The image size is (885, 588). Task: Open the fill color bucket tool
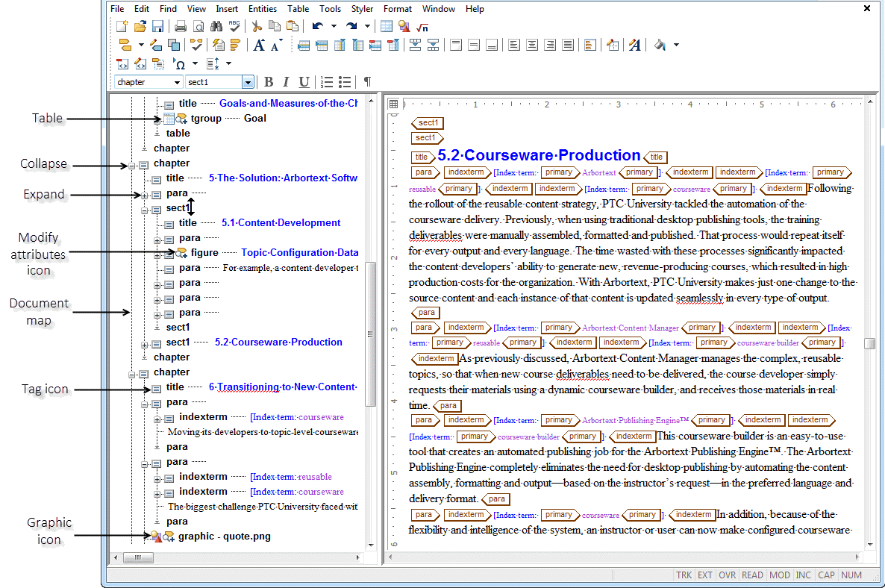(660, 45)
